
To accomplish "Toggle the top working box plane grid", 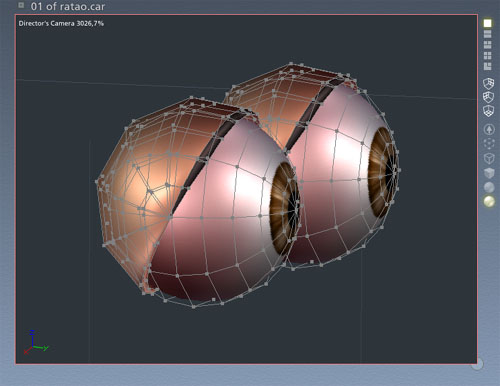I will click(488, 83).
